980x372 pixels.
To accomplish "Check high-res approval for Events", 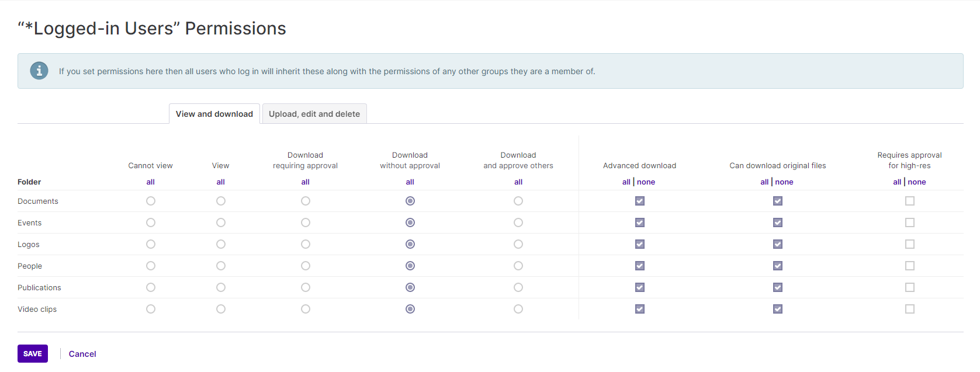I will tap(910, 222).
